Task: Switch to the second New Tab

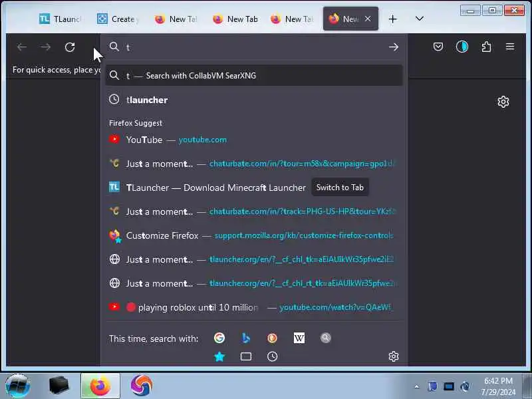Action: coord(235,19)
